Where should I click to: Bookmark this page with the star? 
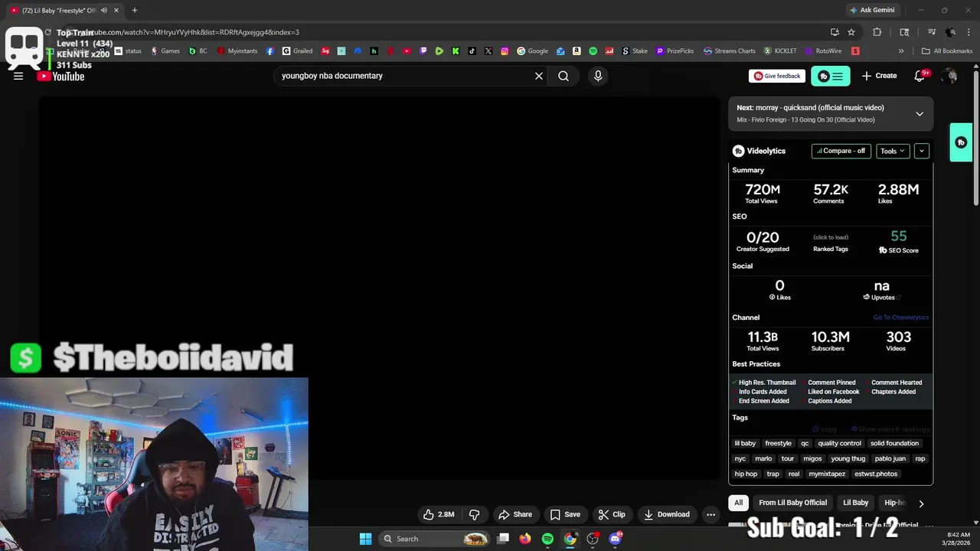(851, 32)
